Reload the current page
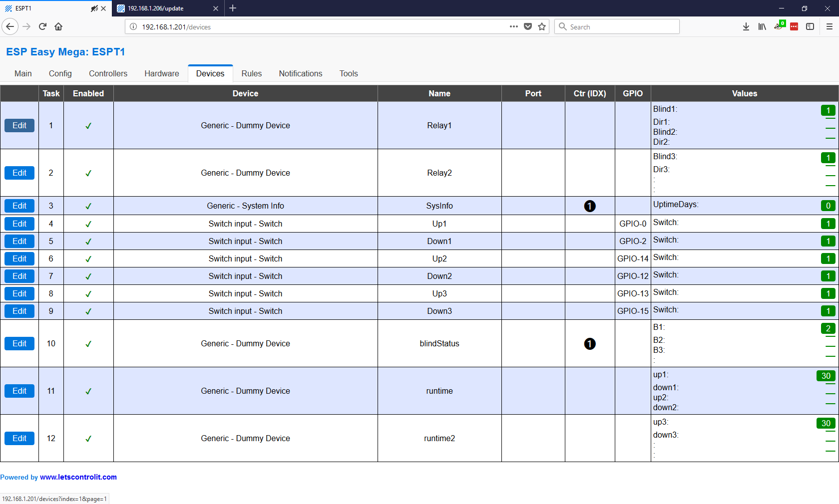Screen dimensions: 839x504 [x=42, y=26]
